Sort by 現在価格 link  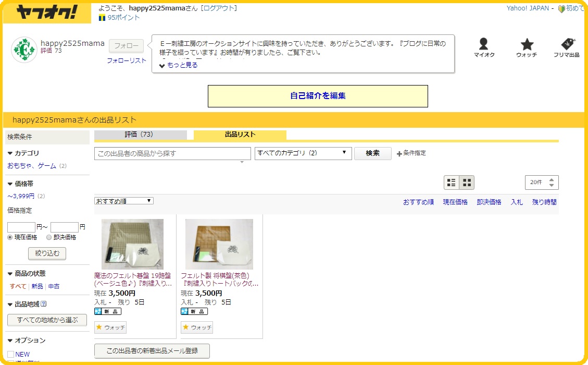tap(455, 202)
